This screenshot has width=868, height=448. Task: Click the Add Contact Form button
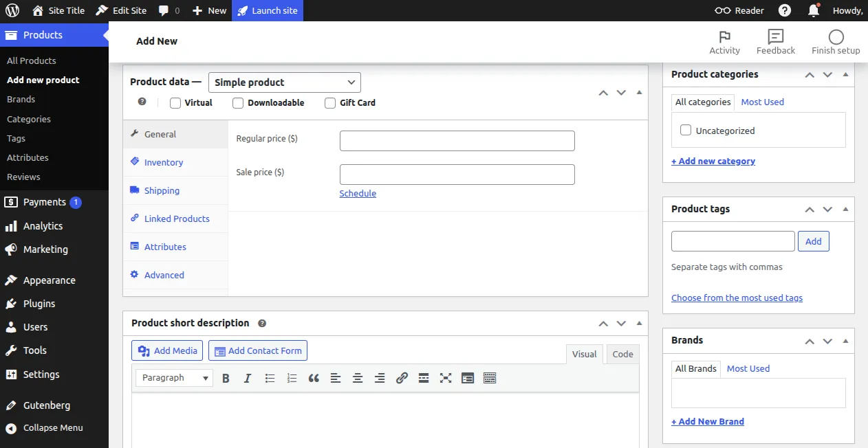258,350
